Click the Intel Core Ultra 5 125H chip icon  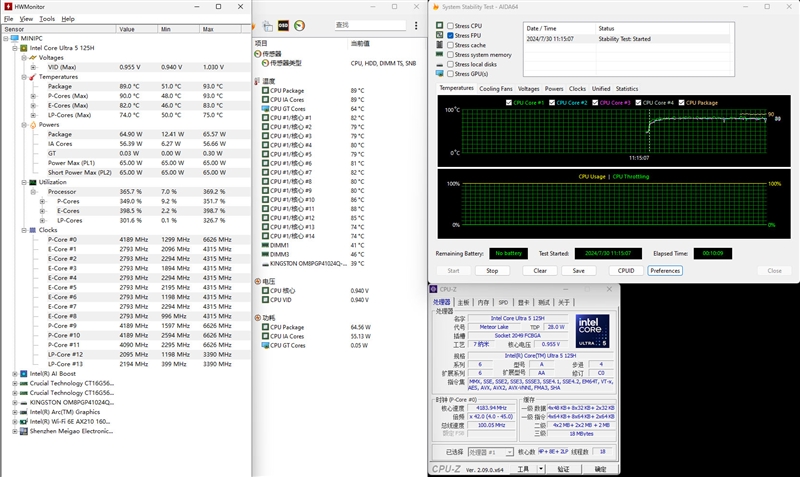23,48
